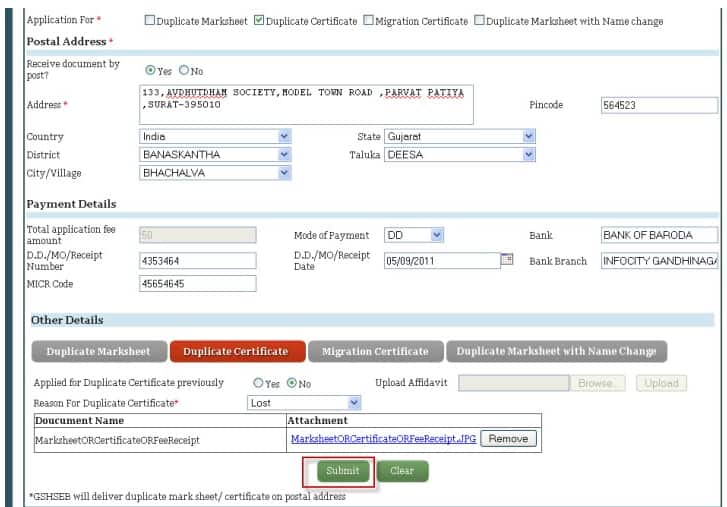Uncheck the Duplicate Certificate checkbox
This screenshot has height=507, width=727.
[x=259, y=20]
